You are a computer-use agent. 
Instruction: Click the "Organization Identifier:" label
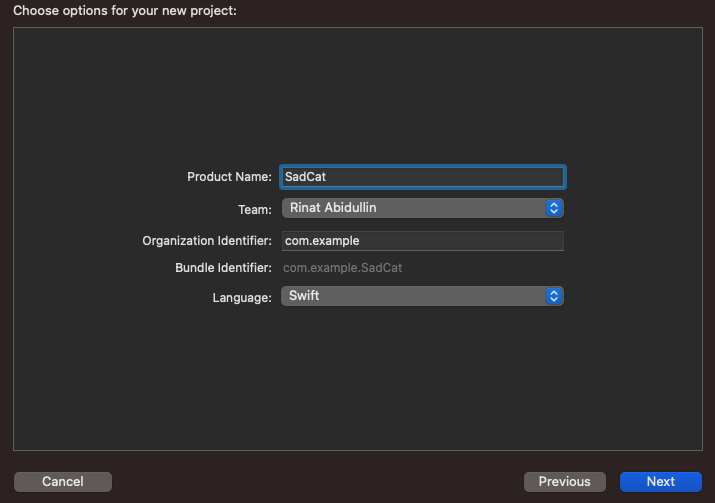[x=207, y=241]
